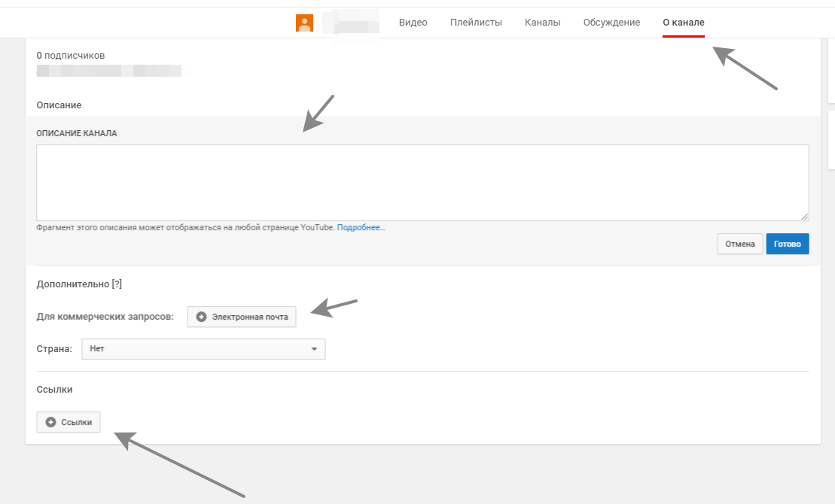Screen dimensions: 835x504
Task: Go to the Каналы tab
Action: (x=542, y=23)
